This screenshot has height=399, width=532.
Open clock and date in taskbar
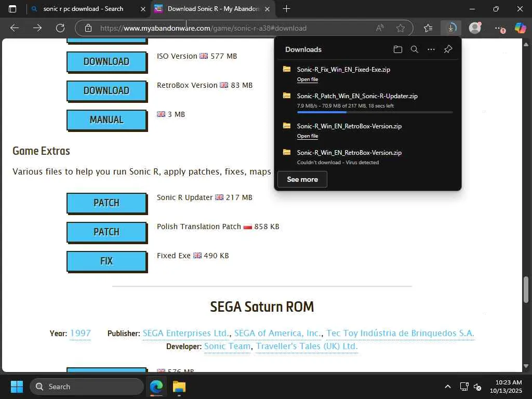click(x=506, y=387)
